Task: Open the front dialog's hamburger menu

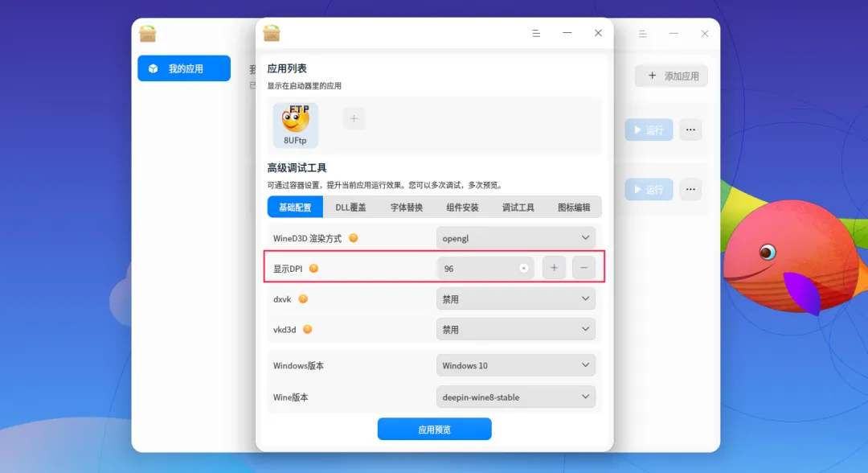Action: [536, 33]
